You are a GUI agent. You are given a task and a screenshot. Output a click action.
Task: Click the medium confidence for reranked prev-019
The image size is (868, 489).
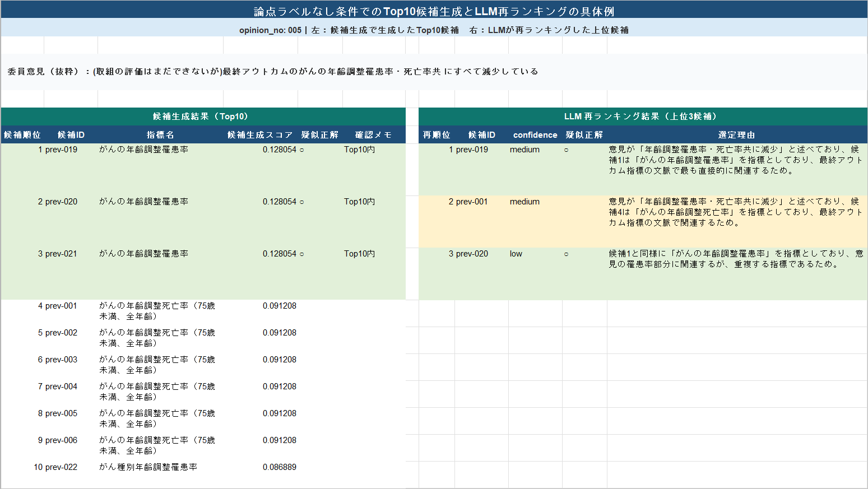(524, 150)
